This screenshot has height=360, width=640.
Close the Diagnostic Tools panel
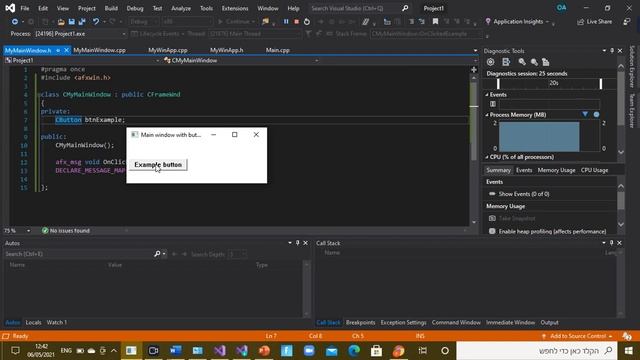tap(620, 51)
